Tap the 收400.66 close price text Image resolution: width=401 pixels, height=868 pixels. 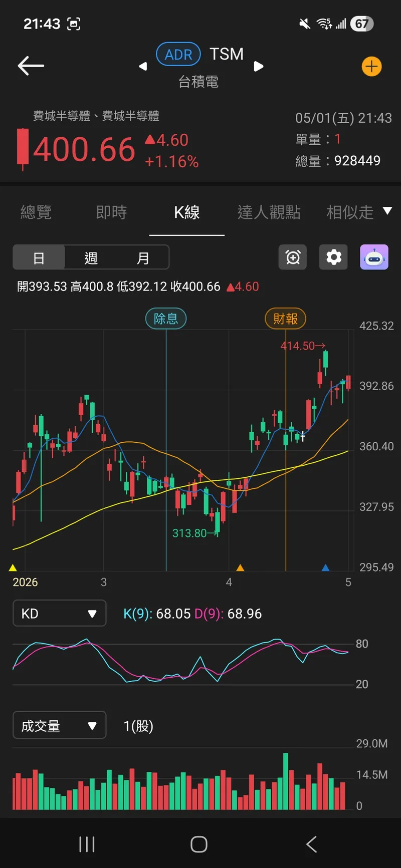point(195,286)
